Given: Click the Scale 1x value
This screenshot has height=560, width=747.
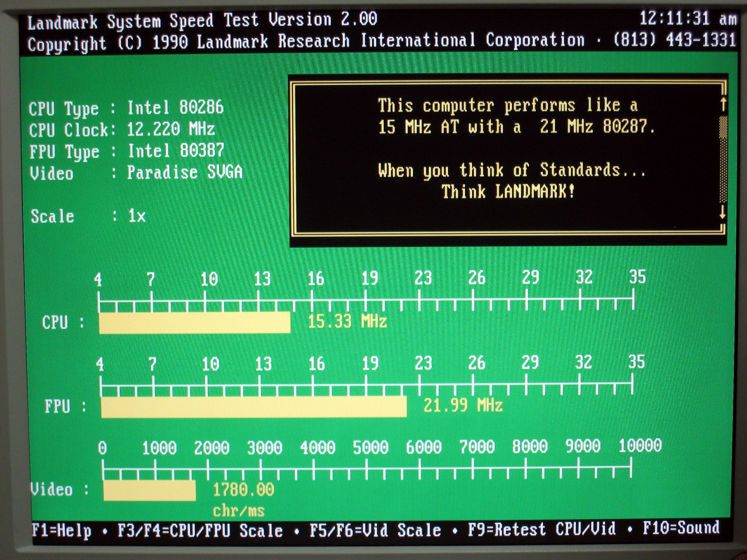Looking at the screenshot, I should click(x=137, y=216).
